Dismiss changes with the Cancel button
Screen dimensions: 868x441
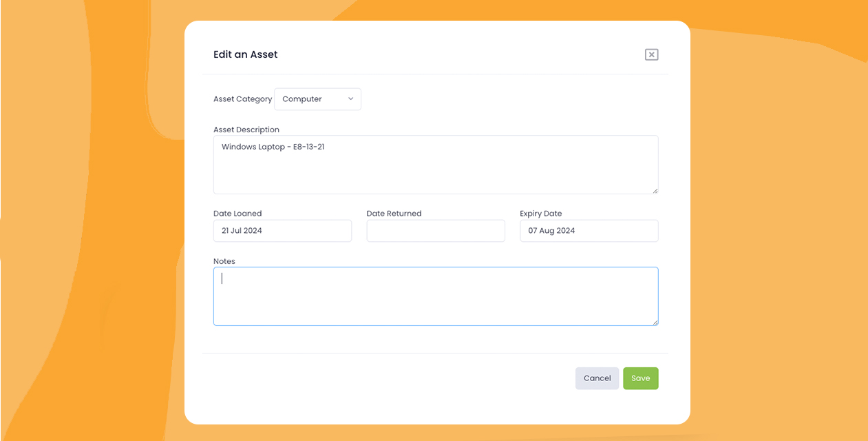597,378
